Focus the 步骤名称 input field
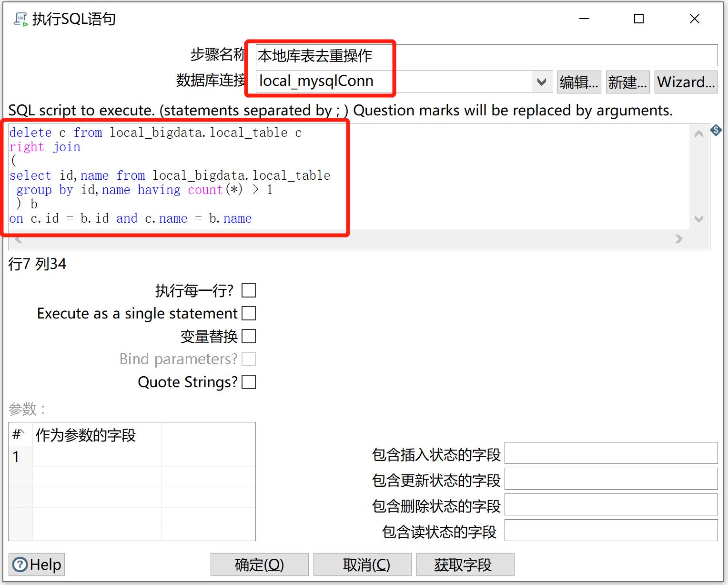 pos(486,56)
